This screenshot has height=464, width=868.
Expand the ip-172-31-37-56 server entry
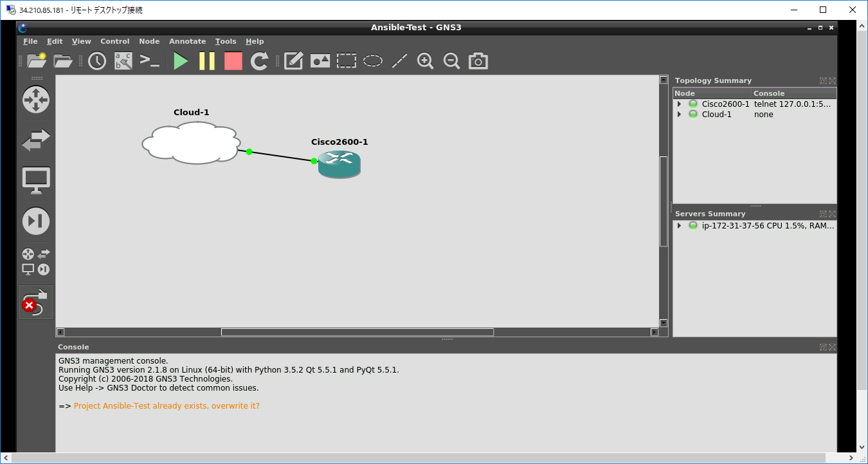point(680,226)
